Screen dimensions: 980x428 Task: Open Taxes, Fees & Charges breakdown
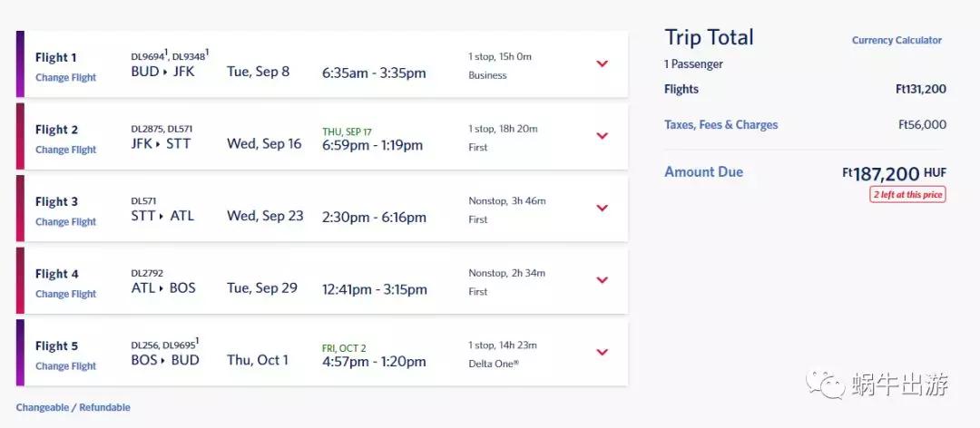coord(720,125)
